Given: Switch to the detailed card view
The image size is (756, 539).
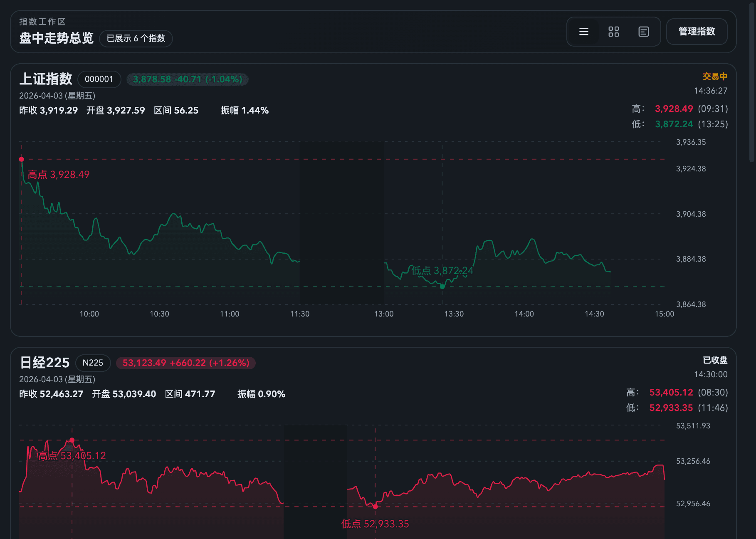Looking at the screenshot, I should coord(643,32).
